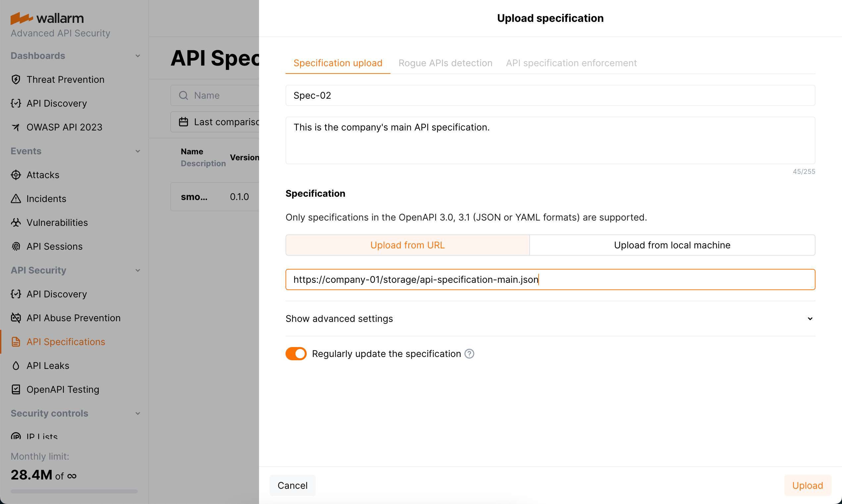Select OpenAPI Testing
842x504 pixels.
[63, 389]
